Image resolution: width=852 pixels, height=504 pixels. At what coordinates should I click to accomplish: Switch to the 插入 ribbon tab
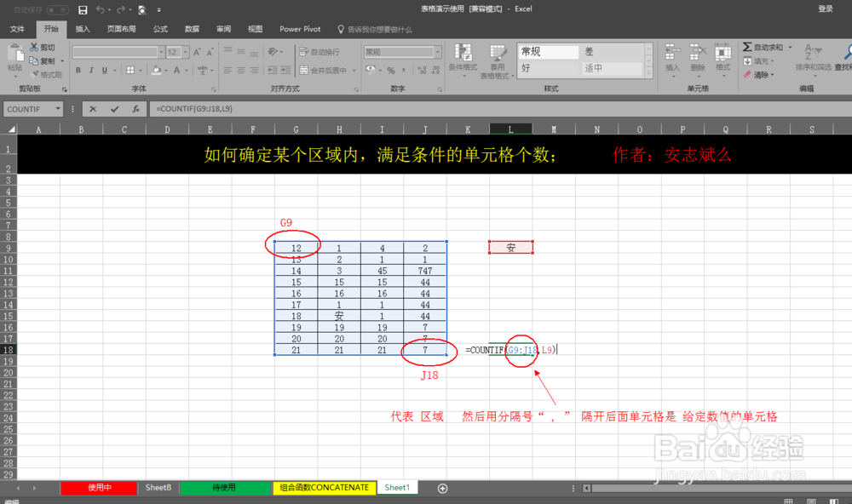pos(82,28)
